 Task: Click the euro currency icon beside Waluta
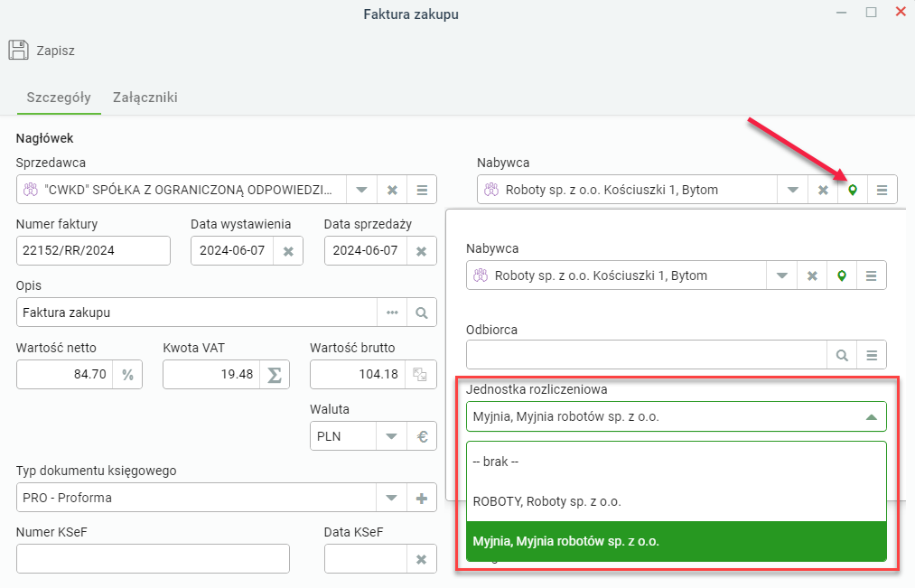[x=422, y=436]
